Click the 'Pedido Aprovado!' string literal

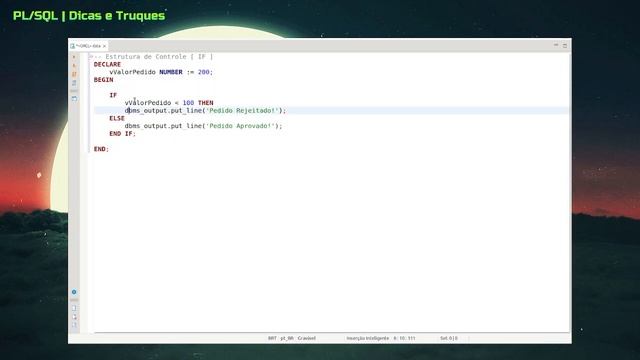pos(240,126)
